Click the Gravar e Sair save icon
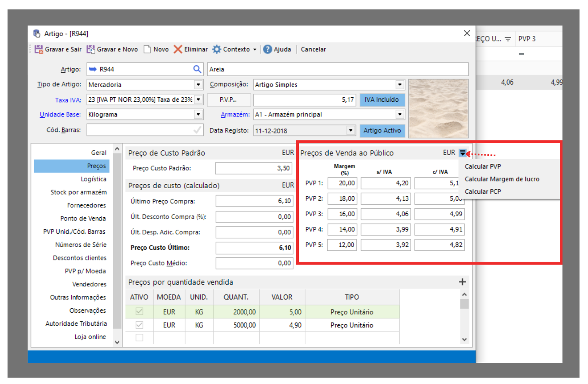 pyautogui.click(x=39, y=49)
